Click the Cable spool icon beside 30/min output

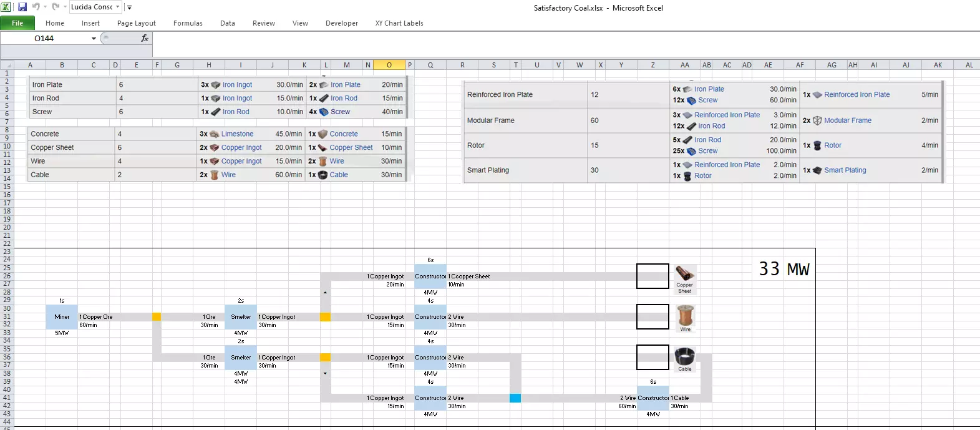tap(323, 175)
